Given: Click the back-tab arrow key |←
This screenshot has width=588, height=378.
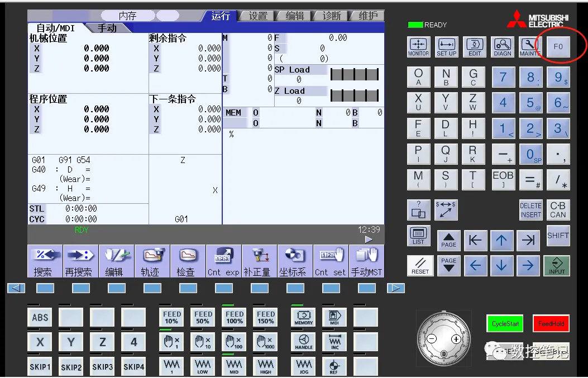Looking at the screenshot, I should coord(476,240).
